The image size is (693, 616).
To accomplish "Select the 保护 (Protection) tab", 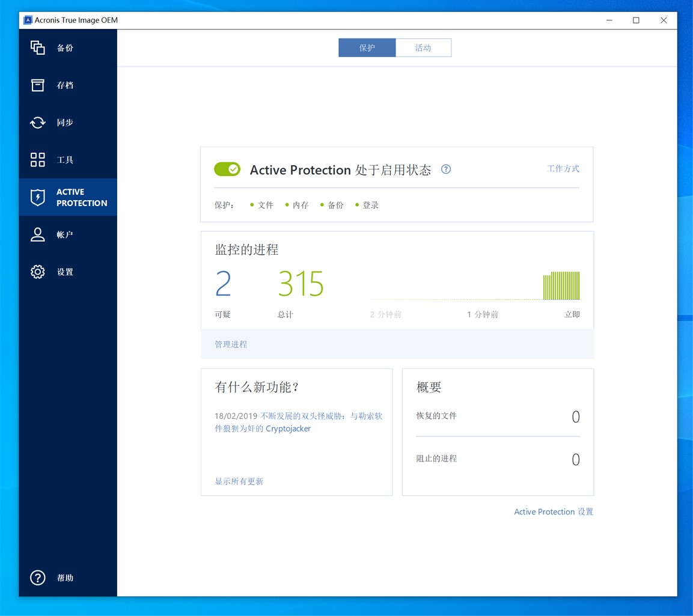I will click(x=367, y=47).
